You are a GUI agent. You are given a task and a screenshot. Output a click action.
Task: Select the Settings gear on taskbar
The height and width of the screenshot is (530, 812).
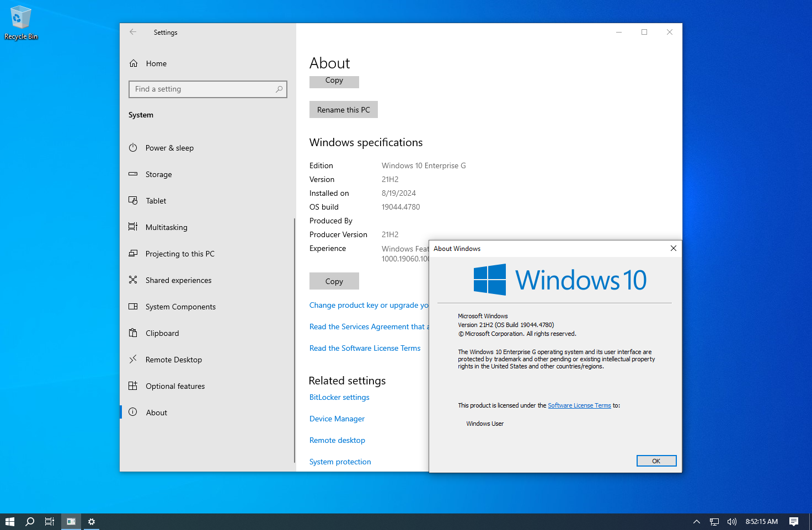click(92, 522)
